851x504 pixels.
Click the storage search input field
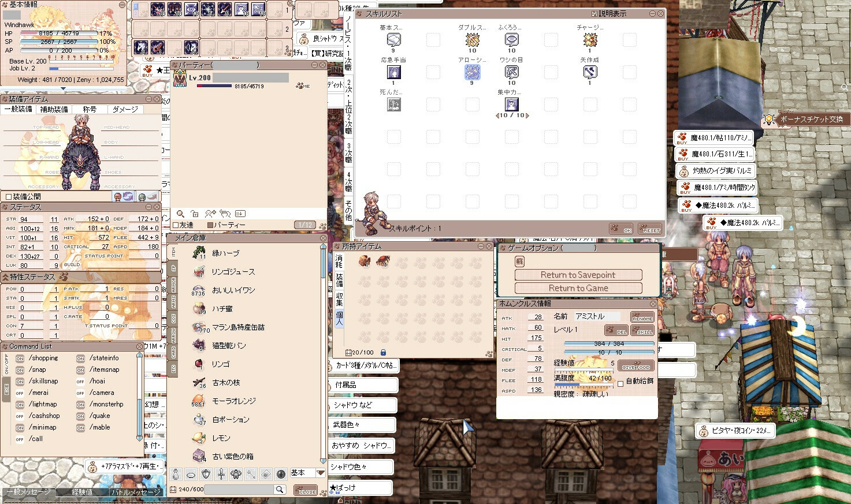coord(239,490)
